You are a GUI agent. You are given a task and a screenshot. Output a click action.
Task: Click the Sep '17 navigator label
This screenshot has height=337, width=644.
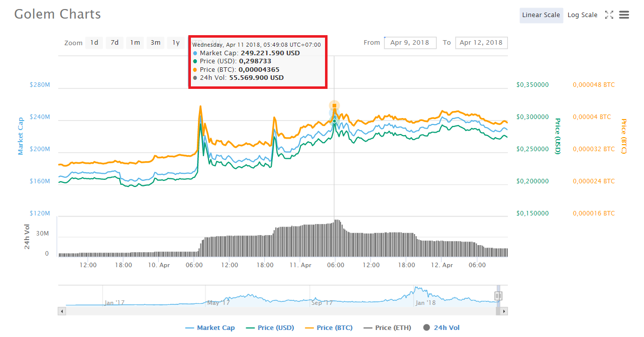click(x=323, y=303)
